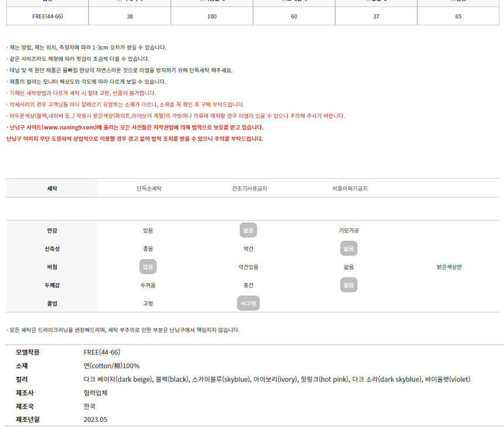Click the 세탁 row header
The height and width of the screenshot is (436, 504).
52,189
